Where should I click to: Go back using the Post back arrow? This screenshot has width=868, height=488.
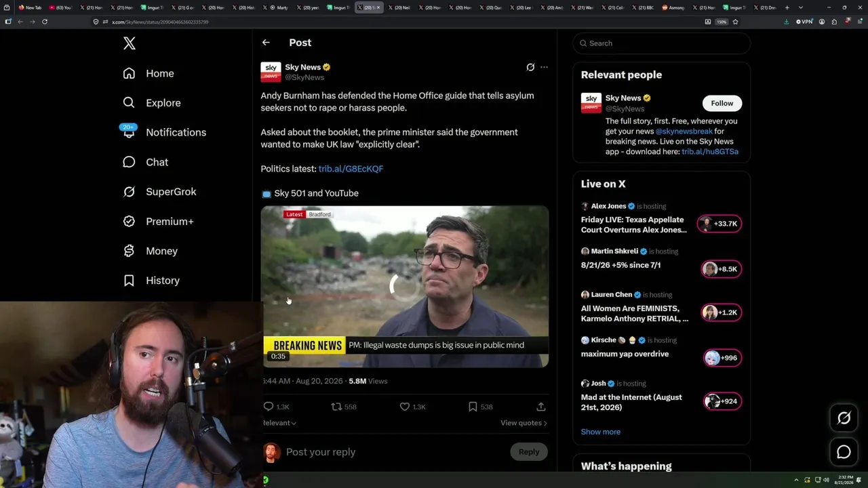coord(266,43)
